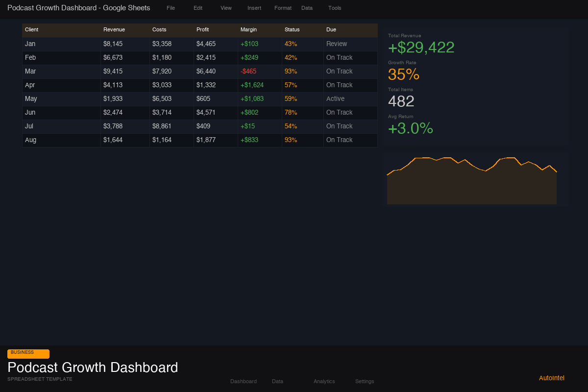The width and height of the screenshot is (588, 392).
Task: Select the Jul row label
Action: coord(61,126)
